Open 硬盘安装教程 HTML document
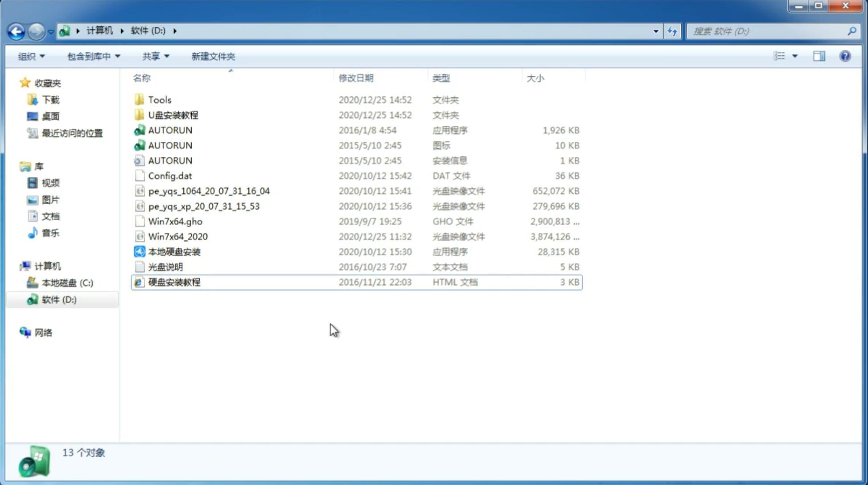The width and height of the screenshot is (868, 485). 173,282
